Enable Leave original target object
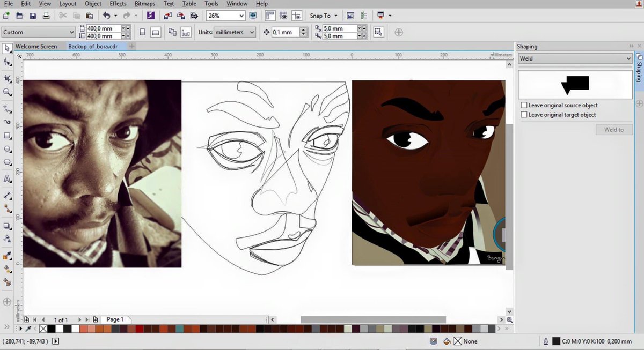The height and width of the screenshot is (350, 644). pyautogui.click(x=524, y=115)
